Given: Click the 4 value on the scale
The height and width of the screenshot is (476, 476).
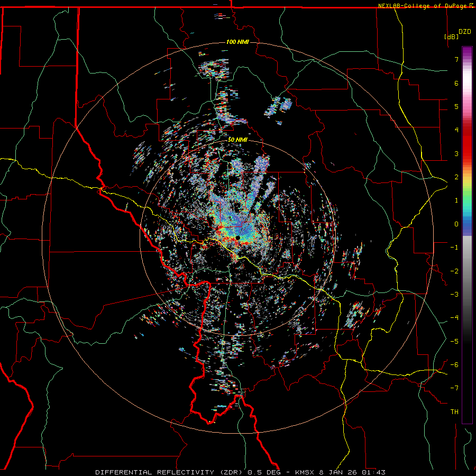Looking at the screenshot, I should tap(456, 130).
